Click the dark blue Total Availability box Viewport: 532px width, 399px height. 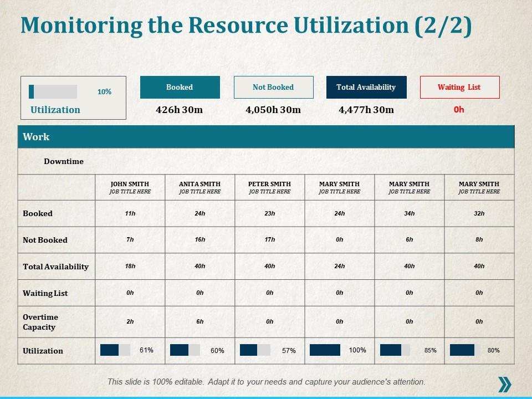click(366, 88)
